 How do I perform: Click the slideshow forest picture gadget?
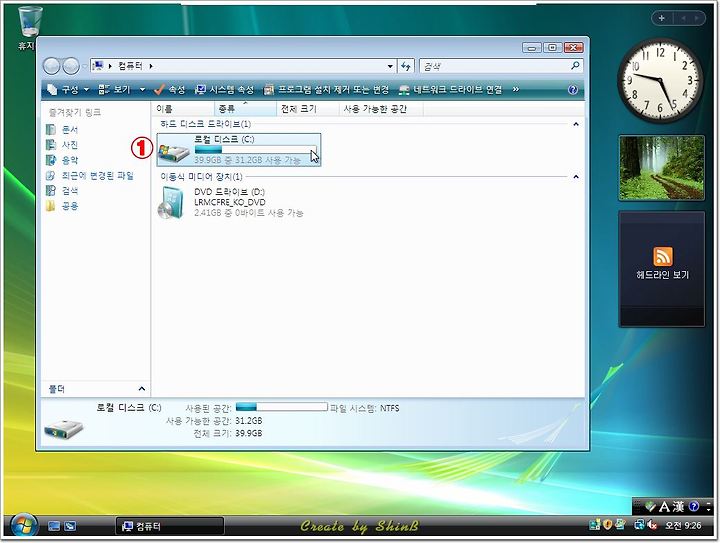[662, 168]
